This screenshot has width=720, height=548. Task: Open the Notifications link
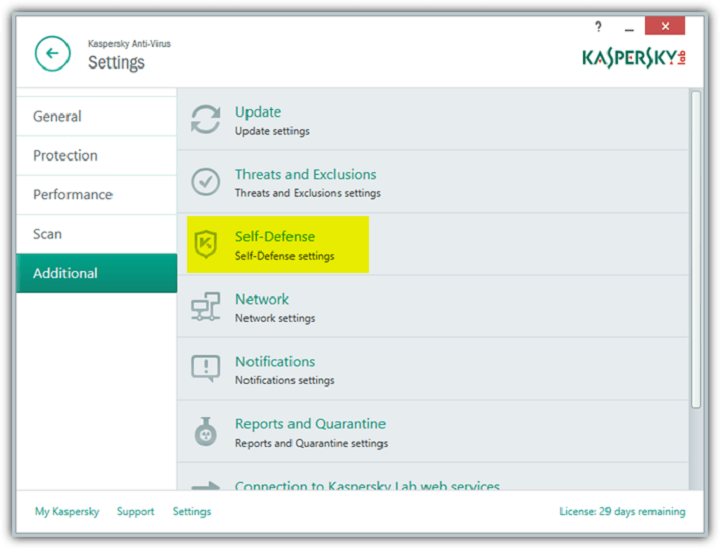coord(275,362)
